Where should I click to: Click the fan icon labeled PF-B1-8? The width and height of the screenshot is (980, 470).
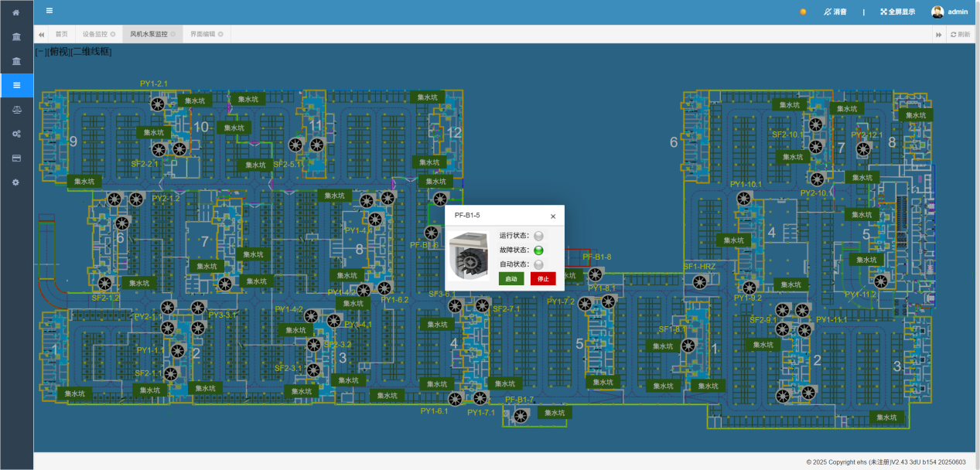(596, 274)
